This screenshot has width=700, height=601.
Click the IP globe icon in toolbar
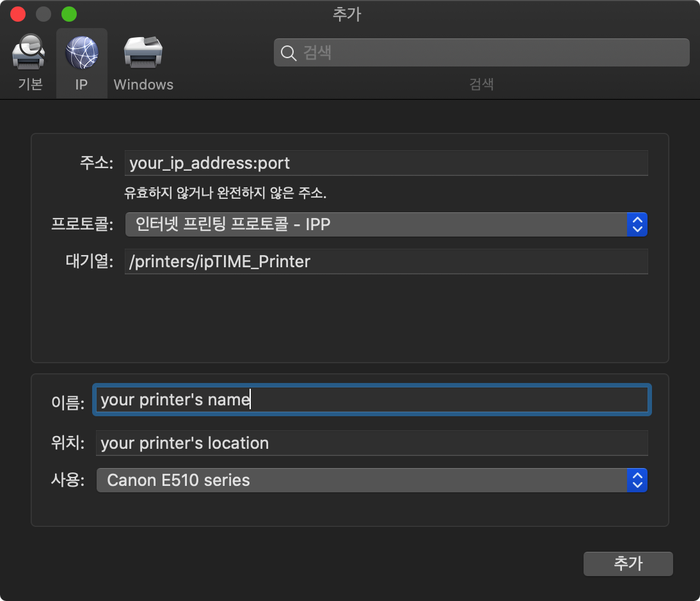(81, 51)
